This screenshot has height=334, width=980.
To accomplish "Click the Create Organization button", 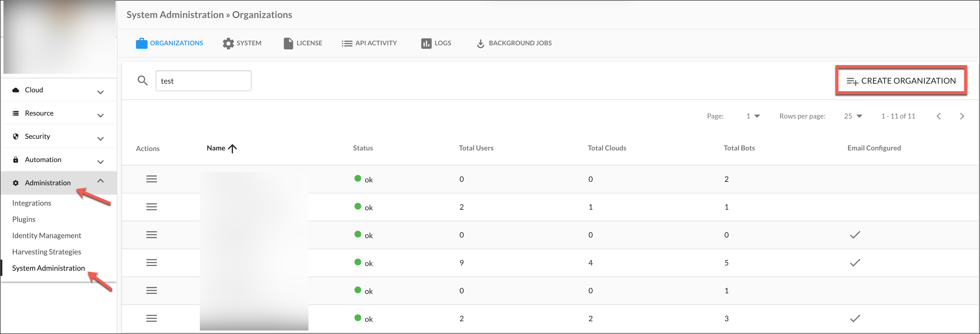I will pyautogui.click(x=901, y=81).
